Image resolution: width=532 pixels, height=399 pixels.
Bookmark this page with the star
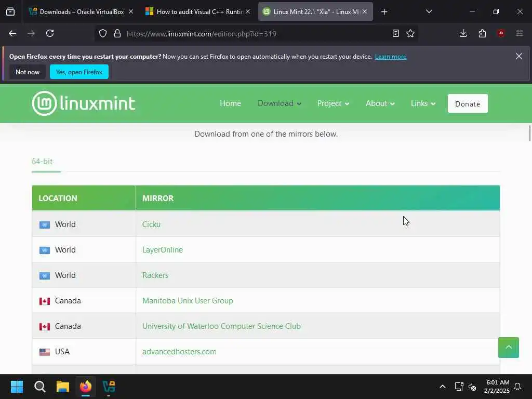pyautogui.click(x=410, y=33)
